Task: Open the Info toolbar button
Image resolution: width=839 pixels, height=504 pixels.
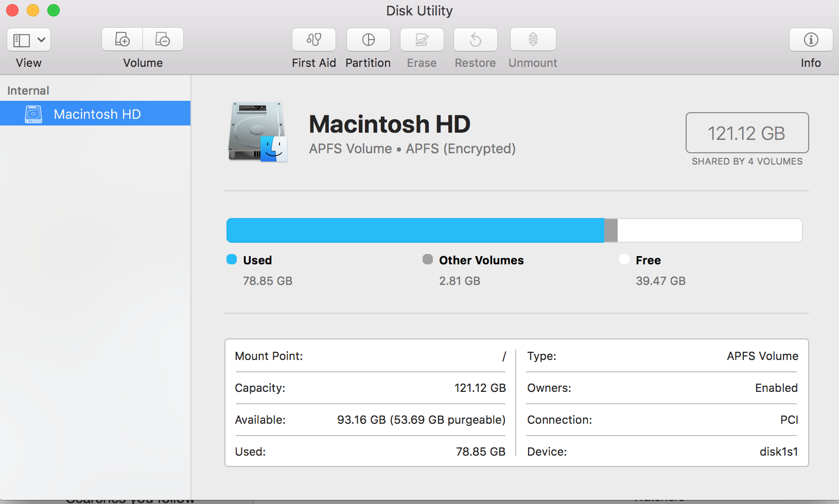Action: 811,40
